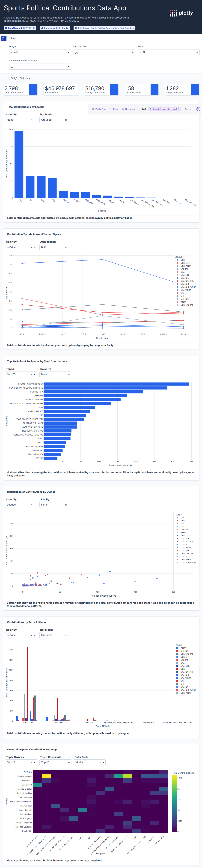Expand the Size By dropdown
This screenshot has height=868, width=202.
pos(69,505)
